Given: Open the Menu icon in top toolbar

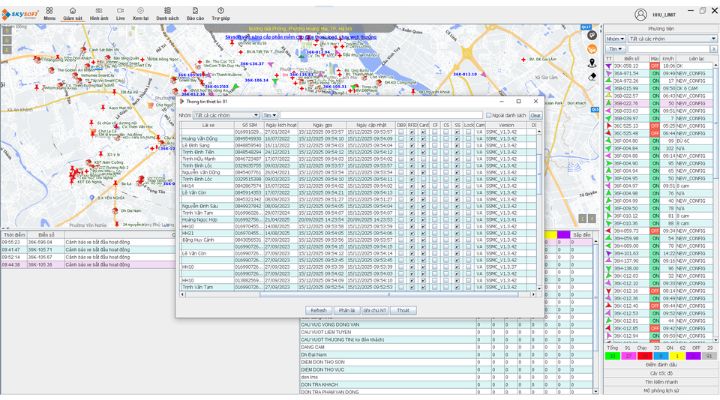Looking at the screenshot, I should [x=49, y=12].
